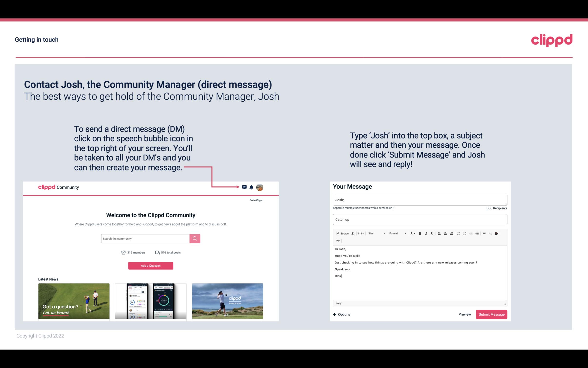Screen dimensions: 588x368
Task: Click the recipient input field
Action: [420, 200]
